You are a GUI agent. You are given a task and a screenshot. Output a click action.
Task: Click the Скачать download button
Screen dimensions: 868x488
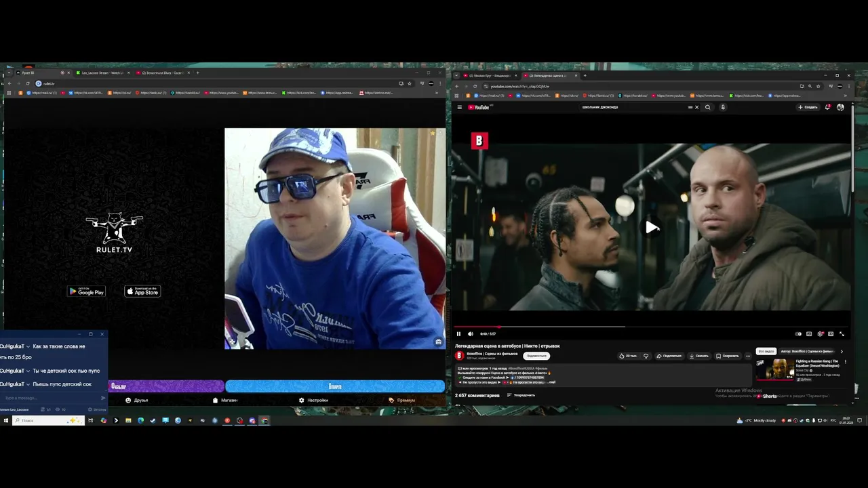click(x=699, y=356)
